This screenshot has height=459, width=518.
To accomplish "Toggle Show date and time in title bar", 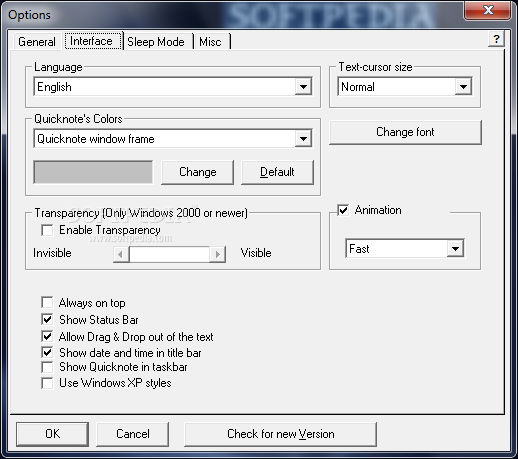I will [x=47, y=352].
